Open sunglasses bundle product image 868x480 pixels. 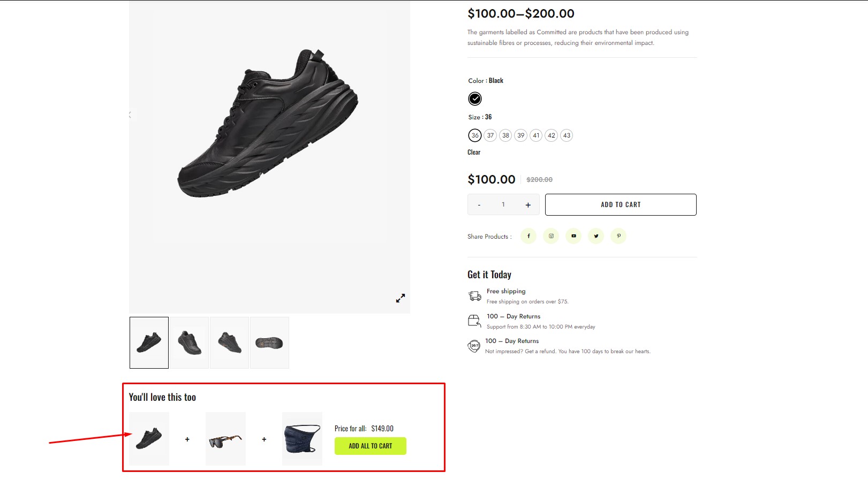[225, 439]
